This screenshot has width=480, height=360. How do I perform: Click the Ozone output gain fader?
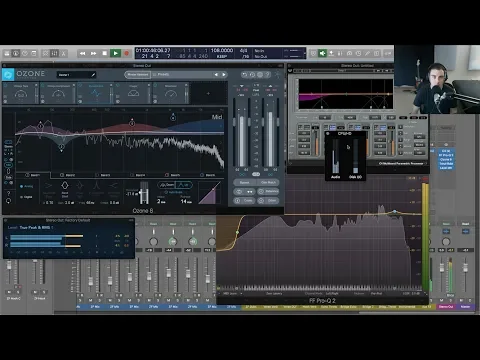click(271, 133)
